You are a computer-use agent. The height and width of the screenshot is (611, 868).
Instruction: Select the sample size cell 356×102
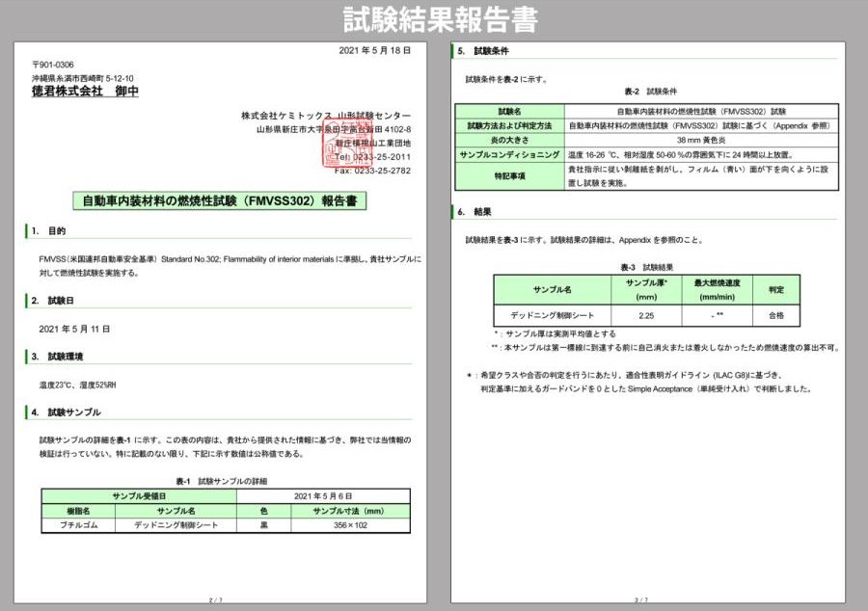[348, 525]
